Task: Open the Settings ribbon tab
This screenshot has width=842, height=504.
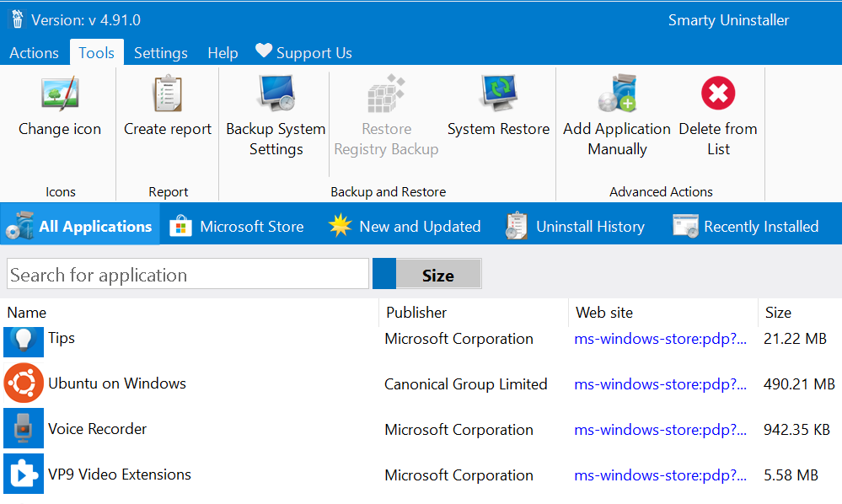Action: 160,52
